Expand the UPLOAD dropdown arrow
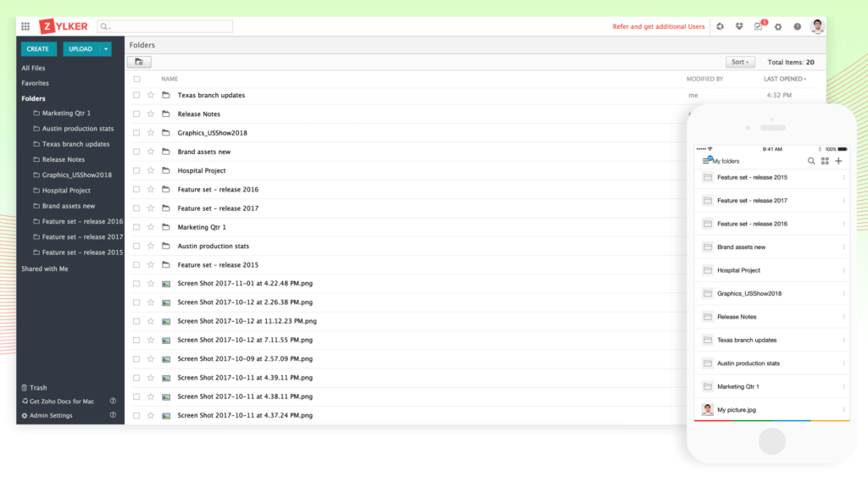This screenshot has height=488, width=868. [106, 48]
